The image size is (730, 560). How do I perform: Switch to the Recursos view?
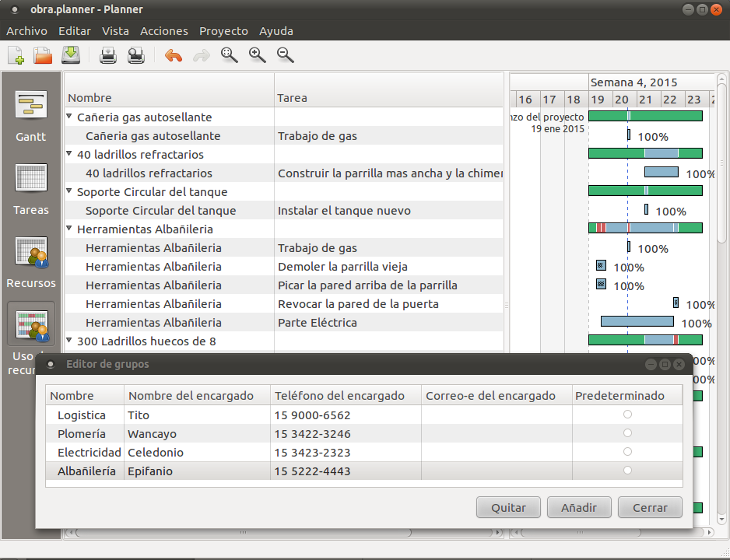30,263
